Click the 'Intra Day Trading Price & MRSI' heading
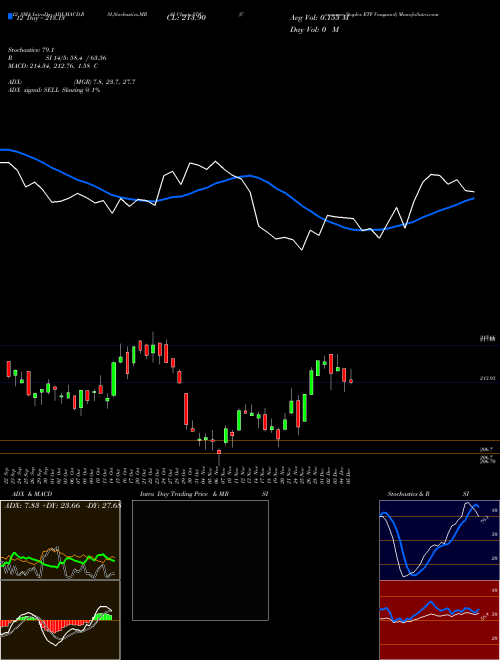Screen dimensions: 500x660 [x=204, y=494]
